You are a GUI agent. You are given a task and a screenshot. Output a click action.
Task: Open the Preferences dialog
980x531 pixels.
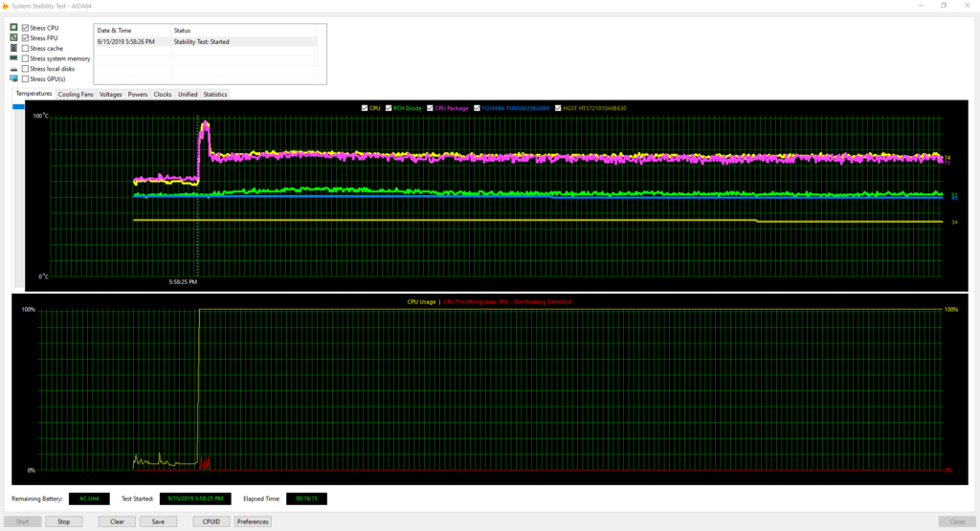click(x=253, y=521)
